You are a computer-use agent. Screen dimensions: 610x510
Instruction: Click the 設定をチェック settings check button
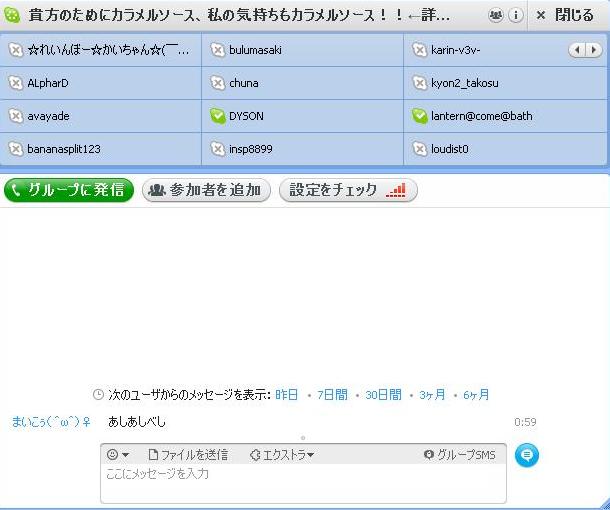[x=347, y=190]
